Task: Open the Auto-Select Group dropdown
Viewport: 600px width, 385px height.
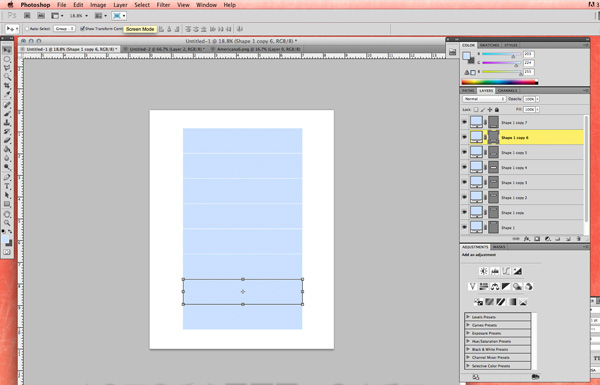Action: pos(64,29)
